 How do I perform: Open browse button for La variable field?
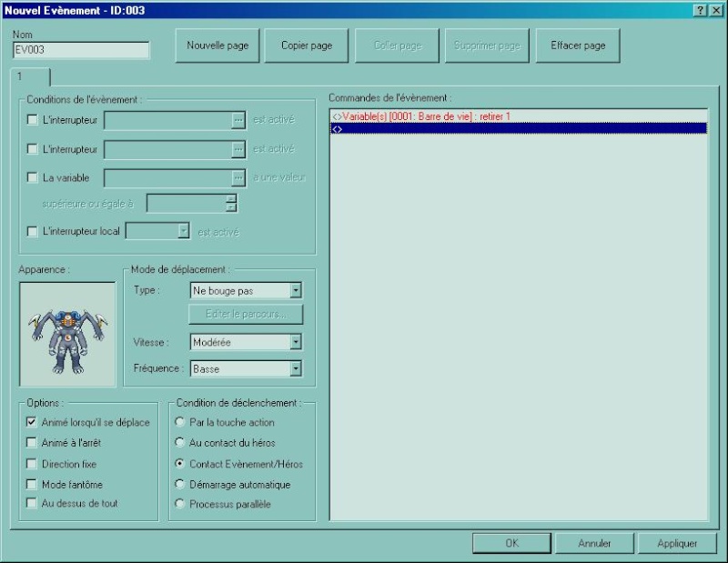pos(238,177)
